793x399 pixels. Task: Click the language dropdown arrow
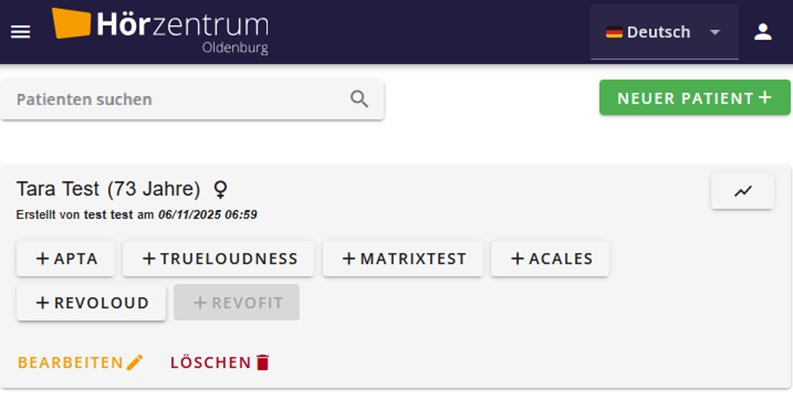(x=715, y=32)
